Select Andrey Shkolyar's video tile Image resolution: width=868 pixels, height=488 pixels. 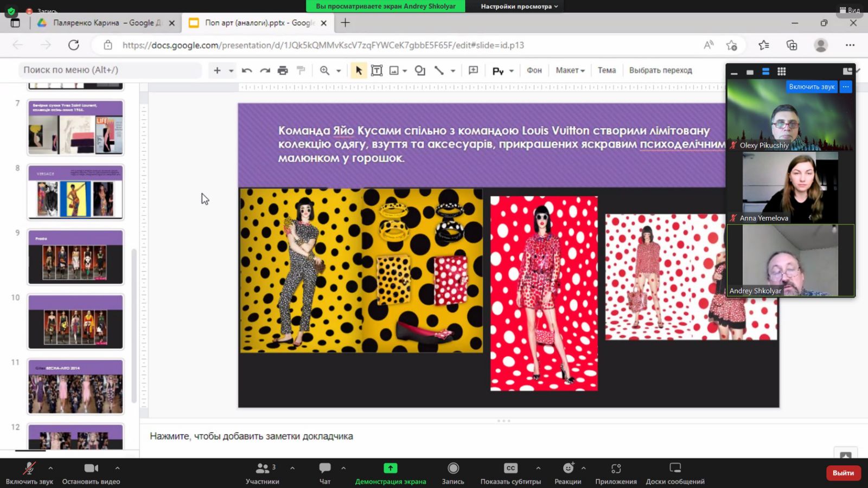pyautogui.click(x=790, y=260)
